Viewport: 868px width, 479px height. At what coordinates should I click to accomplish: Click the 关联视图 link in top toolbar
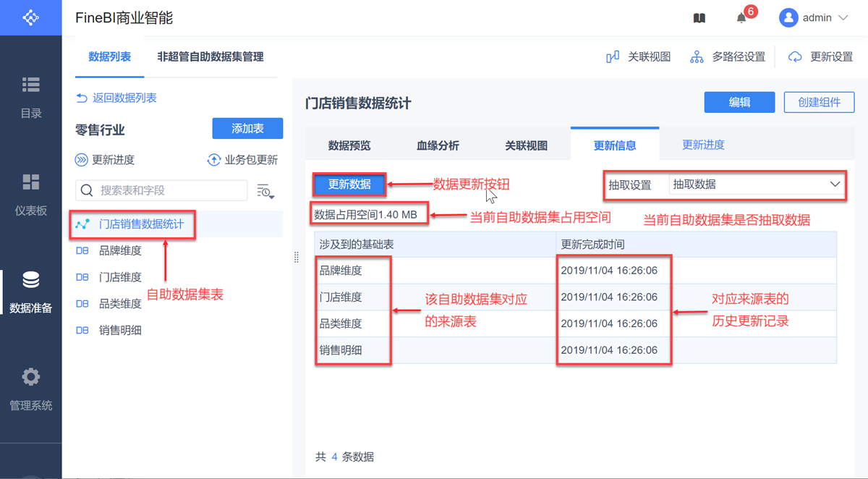pyautogui.click(x=649, y=56)
